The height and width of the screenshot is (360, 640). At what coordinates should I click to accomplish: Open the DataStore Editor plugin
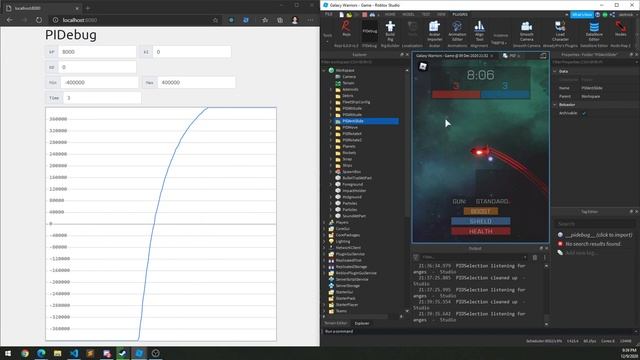(x=594, y=31)
